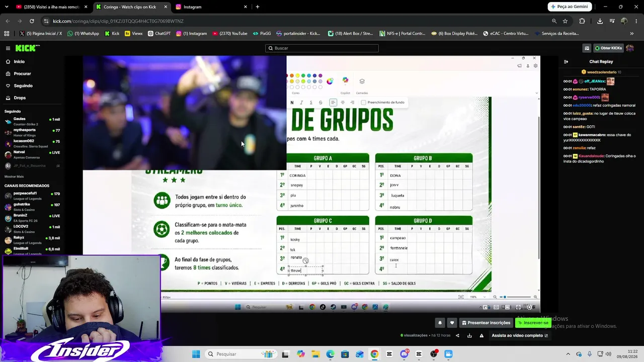Image resolution: width=644 pixels, height=362 pixels.
Task: Select center text alignment in Paint
Action: [343, 103]
